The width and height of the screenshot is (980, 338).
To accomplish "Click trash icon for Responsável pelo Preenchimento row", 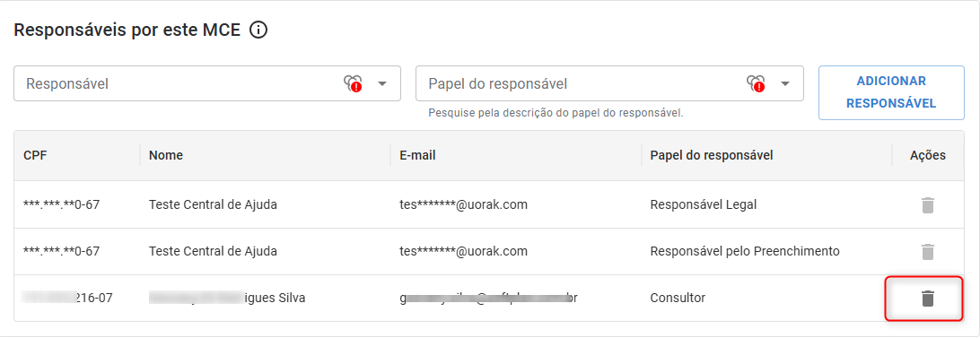I will pyautogui.click(x=928, y=252).
